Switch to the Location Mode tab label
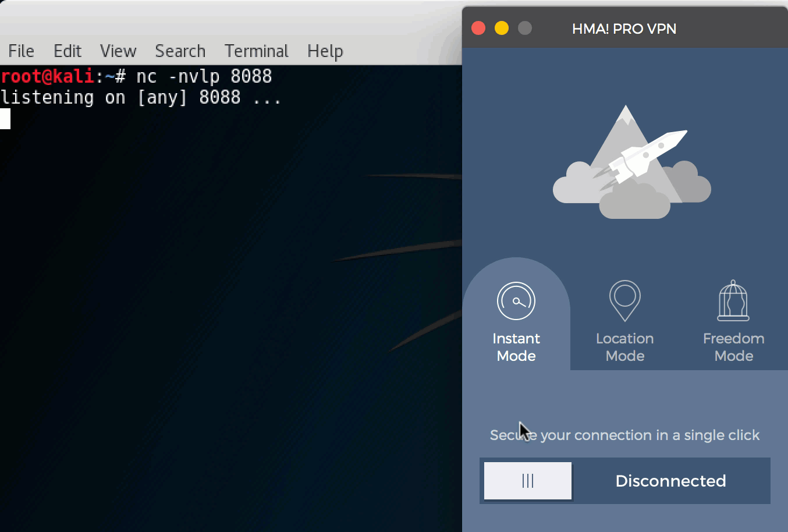The image size is (788, 532). [x=625, y=347]
